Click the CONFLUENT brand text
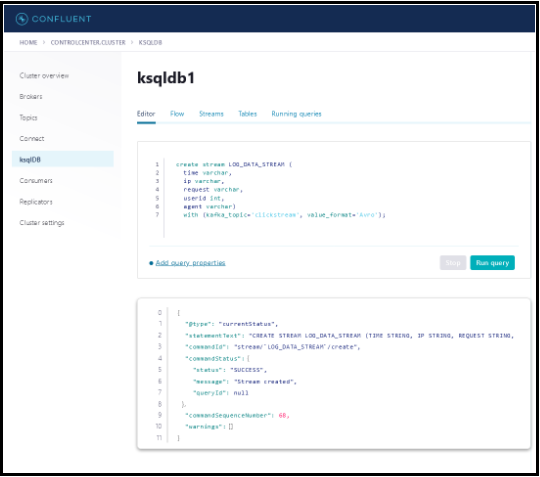 pyautogui.click(x=61, y=19)
